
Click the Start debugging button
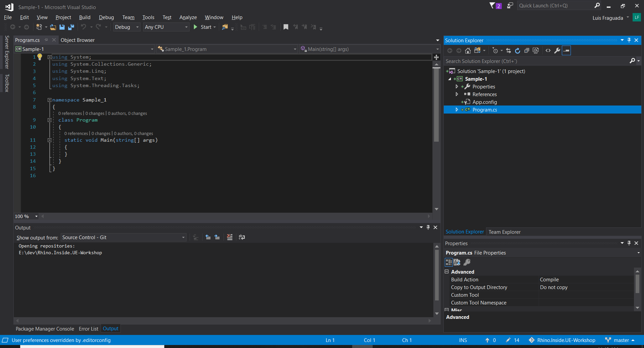coord(204,27)
